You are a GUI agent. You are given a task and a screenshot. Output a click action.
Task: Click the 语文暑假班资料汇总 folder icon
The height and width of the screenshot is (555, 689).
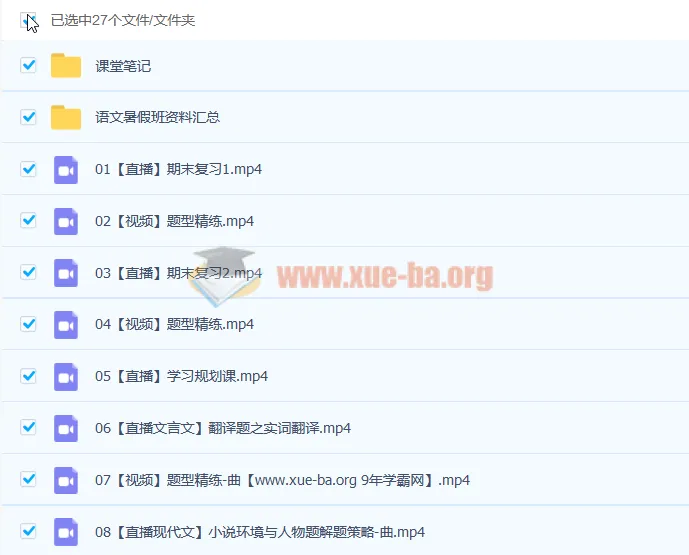[x=66, y=118]
